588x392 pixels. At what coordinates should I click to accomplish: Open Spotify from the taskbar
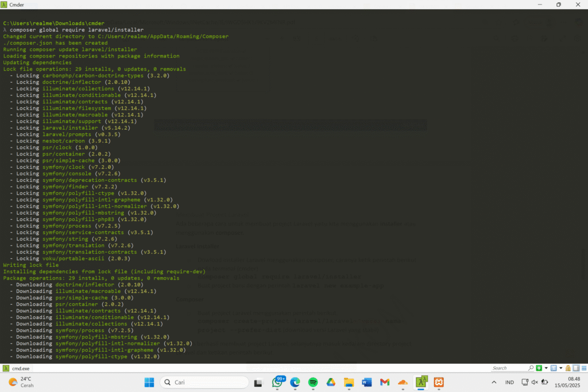[313, 382]
